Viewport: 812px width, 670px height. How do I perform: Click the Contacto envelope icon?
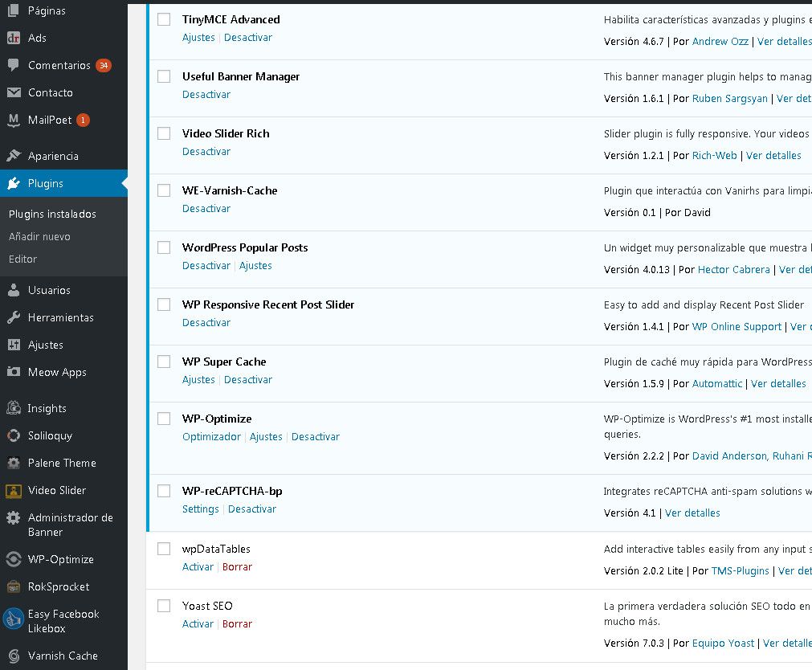(x=14, y=92)
